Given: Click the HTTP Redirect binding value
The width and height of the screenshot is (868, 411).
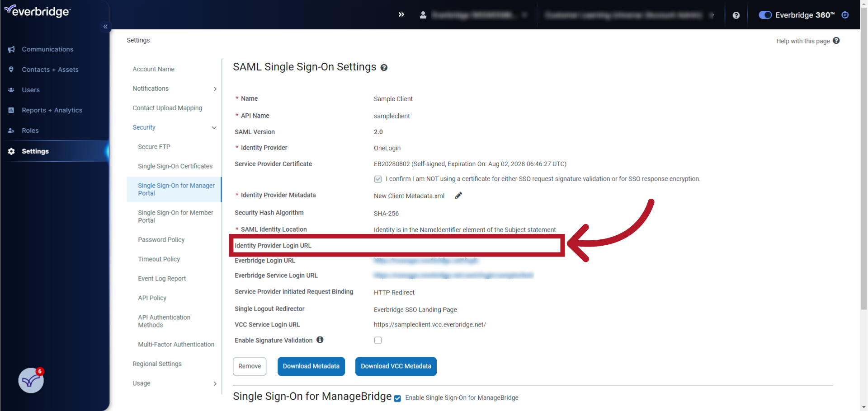Looking at the screenshot, I should [394, 293].
